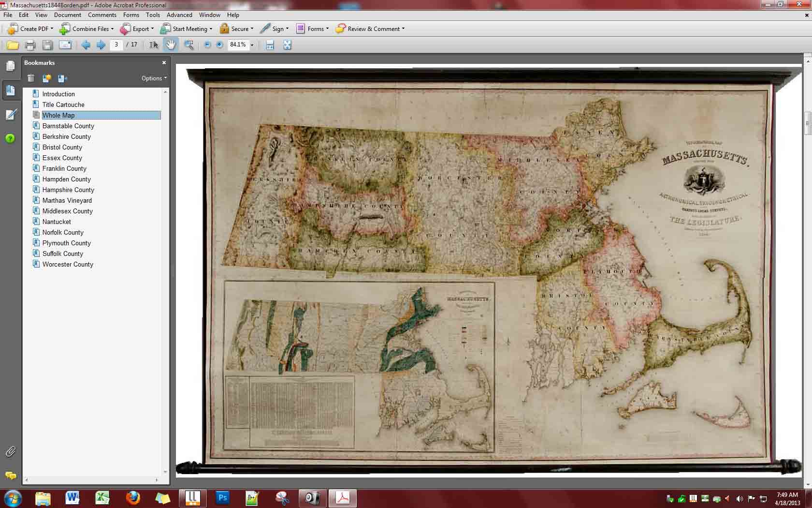Viewport: 812px width, 508px height.
Task: Open the zoom percentage dropdown arrow
Action: click(252, 45)
